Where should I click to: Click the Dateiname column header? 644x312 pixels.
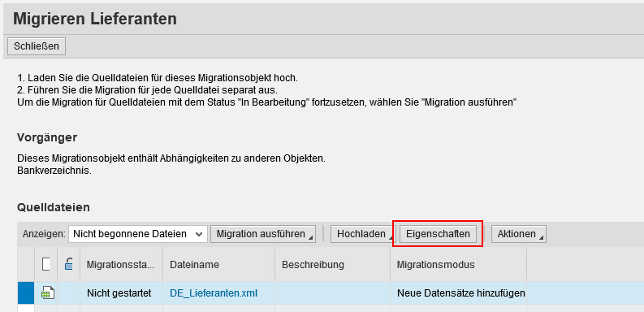pyautogui.click(x=219, y=265)
